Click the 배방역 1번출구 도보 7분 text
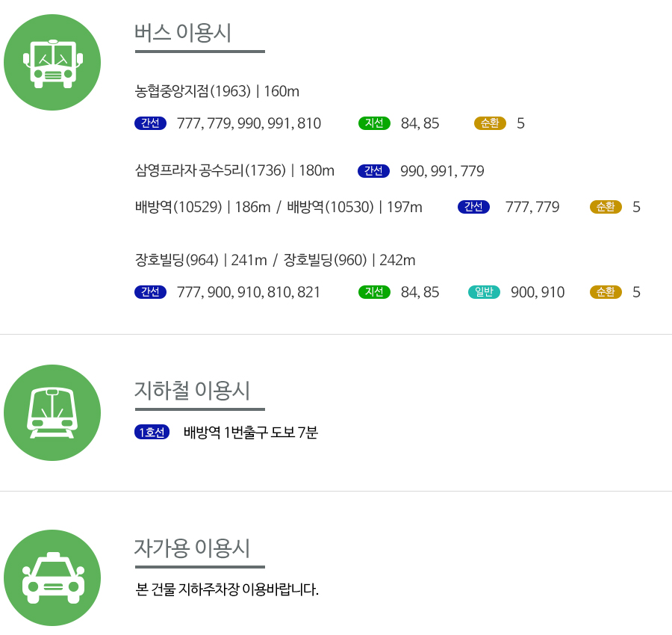The width and height of the screenshot is (672, 635). click(x=251, y=433)
